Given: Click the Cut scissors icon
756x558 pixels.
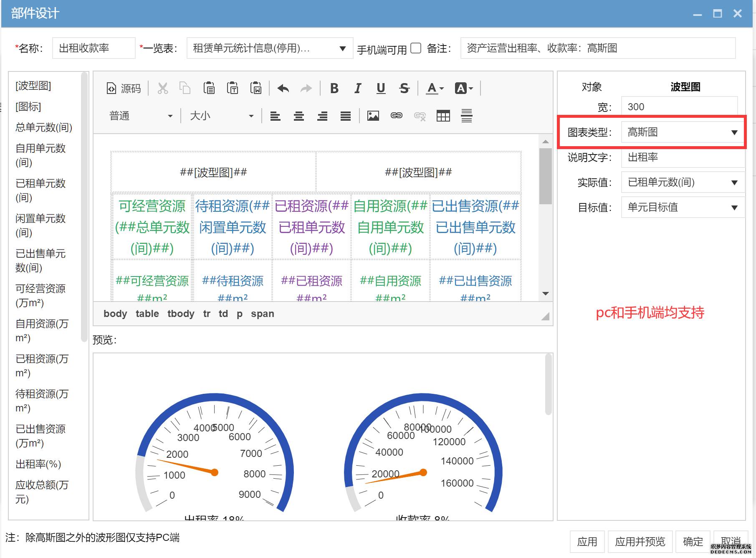Looking at the screenshot, I should [x=162, y=89].
